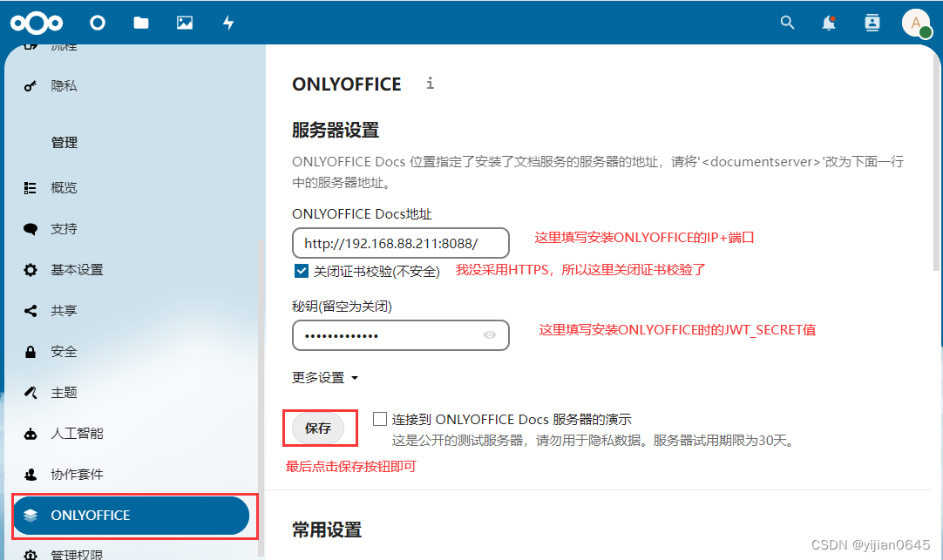
Task: Click the 保存 save button
Action: [319, 428]
